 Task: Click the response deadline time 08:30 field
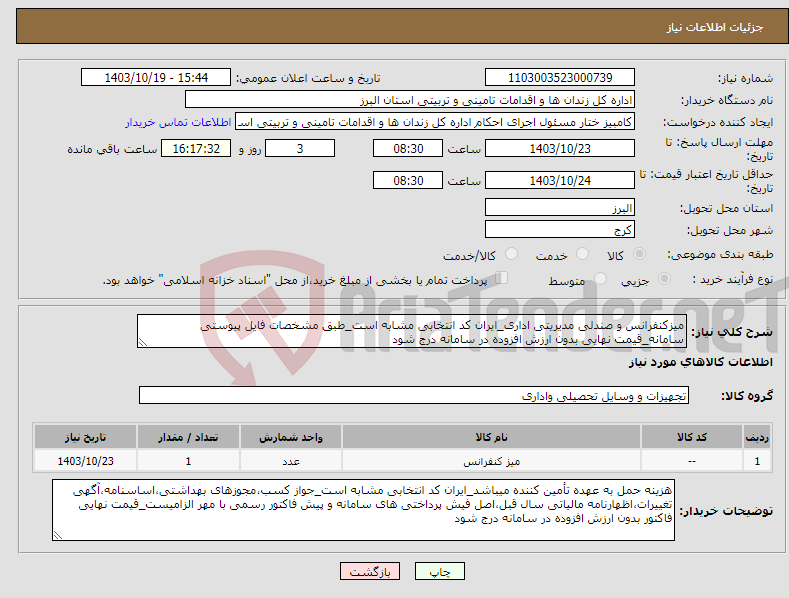pyautogui.click(x=408, y=148)
